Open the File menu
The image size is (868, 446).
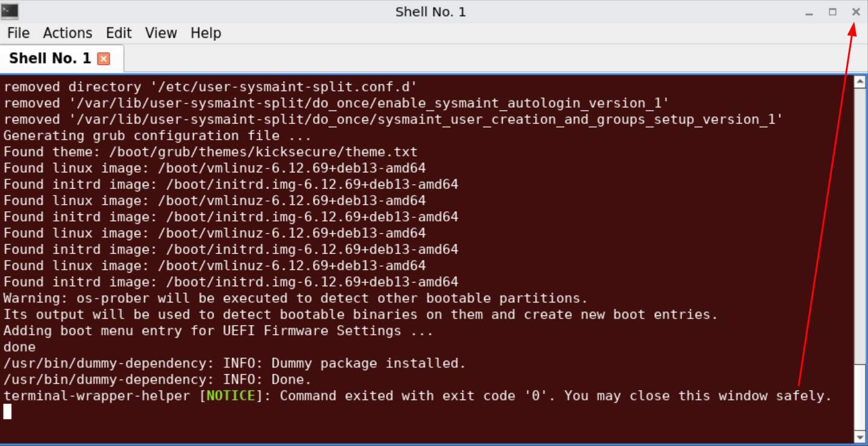pos(18,33)
